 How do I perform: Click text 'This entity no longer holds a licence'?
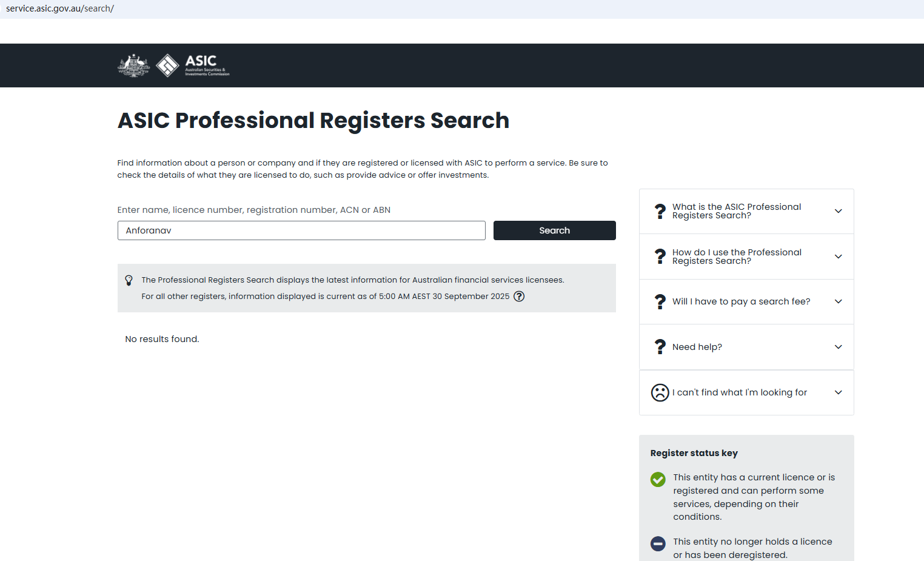pyautogui.click(x=752, y=548)
